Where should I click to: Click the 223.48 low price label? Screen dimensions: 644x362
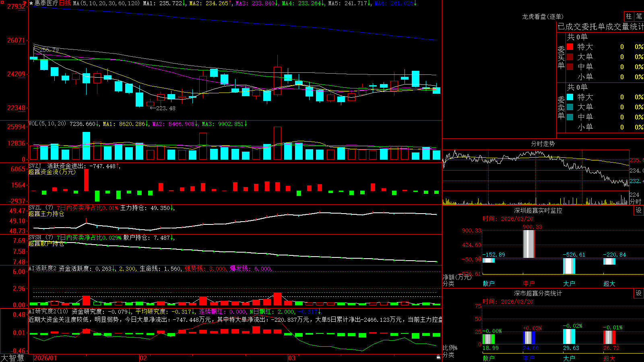tap(165, 108)
